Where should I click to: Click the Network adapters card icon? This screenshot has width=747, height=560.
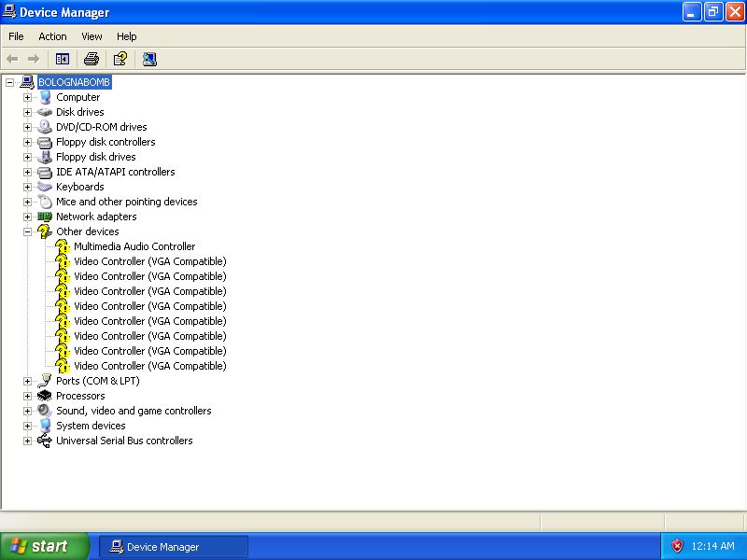click(45, 217)
